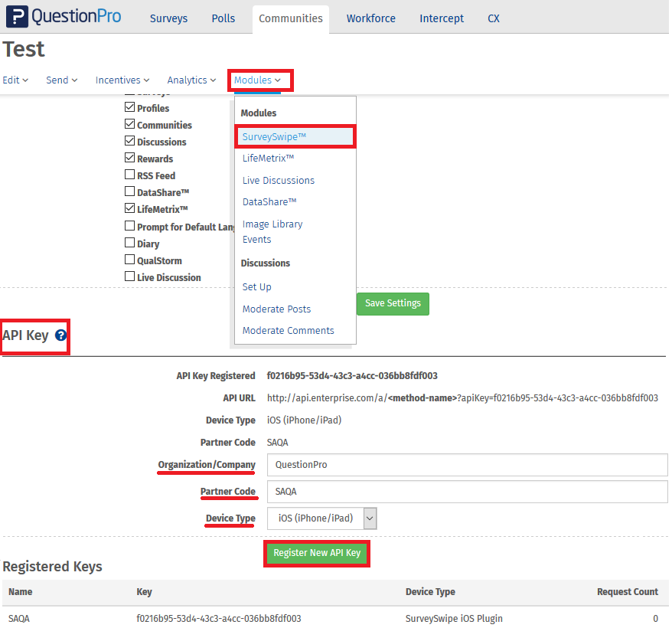This screenshot has width=672, height=628.
Task: Check the Live Discussion checkbox
Action: (x=129, y=277)
